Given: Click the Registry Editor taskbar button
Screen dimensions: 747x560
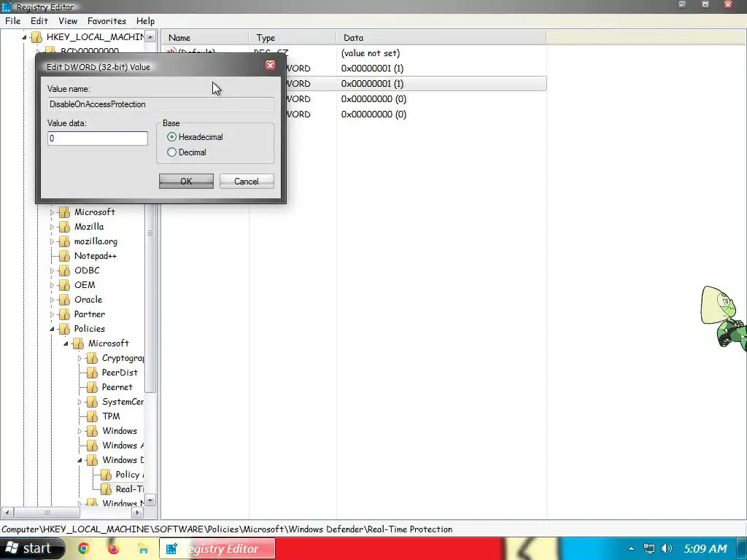Looking at the screenshot, I should (217, 548).
